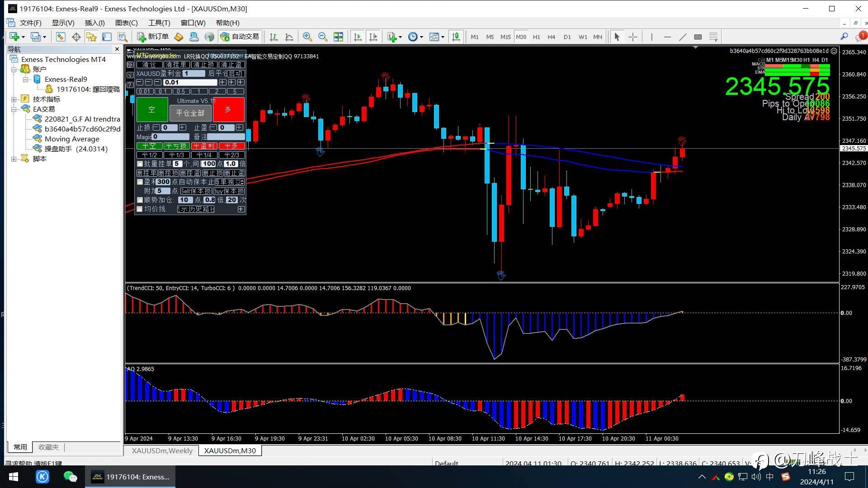868x488 pixels.
Task: Tick the 顺势加仓 checkbox
Action: click(x=140, y=200)
